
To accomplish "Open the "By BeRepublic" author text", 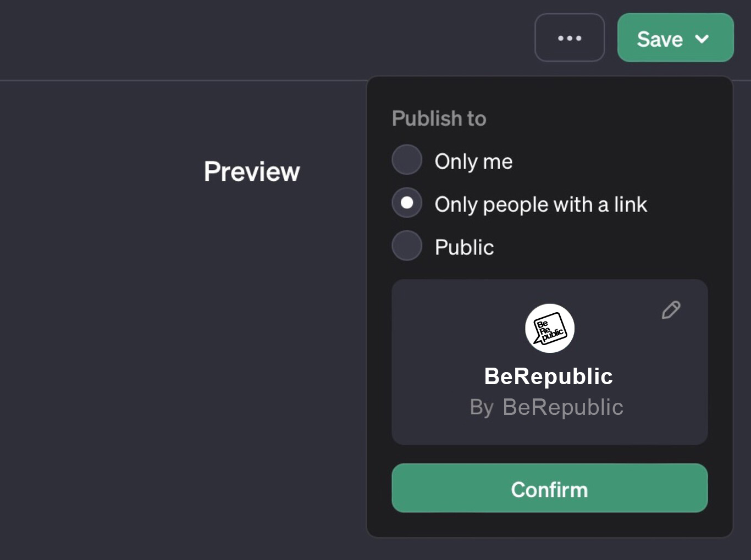I will tap(546, 407).
